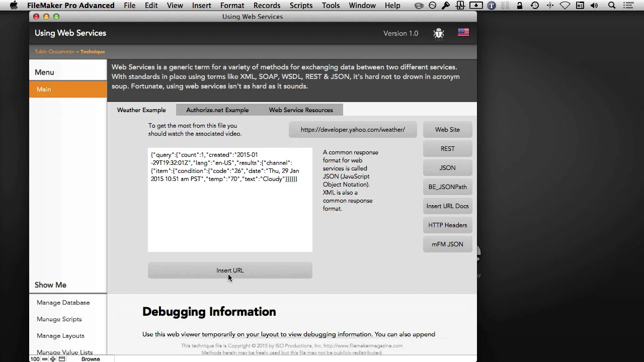Click the Wi-Fi icon in menu bar
Screen dimensions: 644x362
[565, 6]
